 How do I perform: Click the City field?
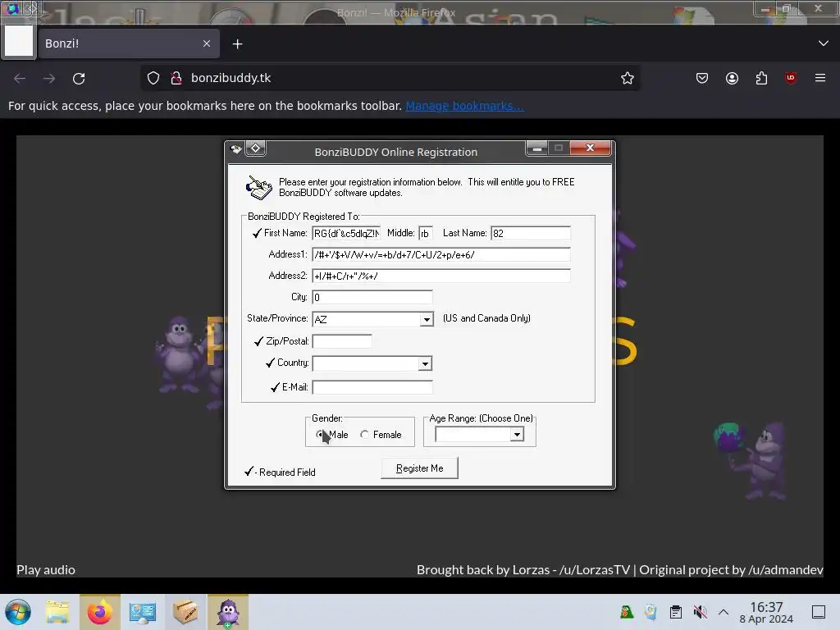pyautogui.click(x=372, y=297)
